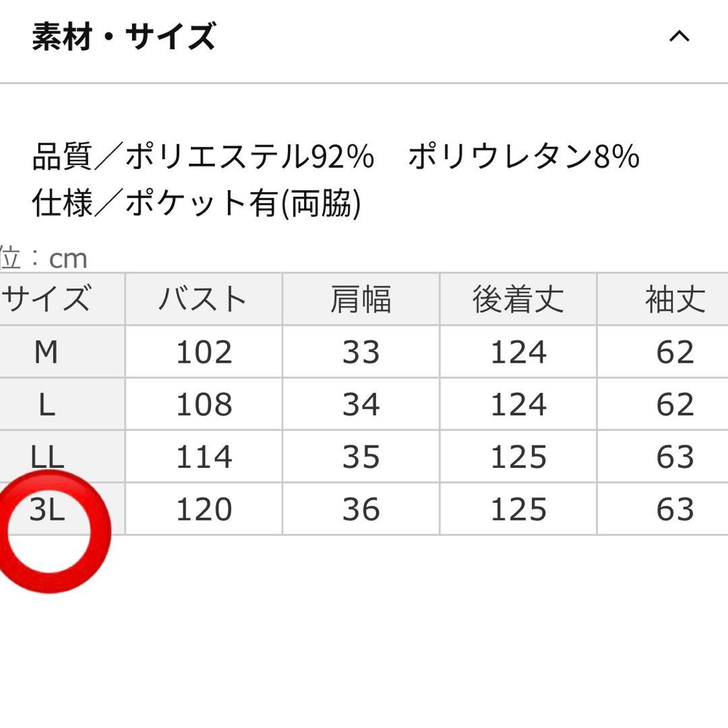Click the 仕様 pocket specification text
The height and width of the screenshot is (728, 728).
196,203
